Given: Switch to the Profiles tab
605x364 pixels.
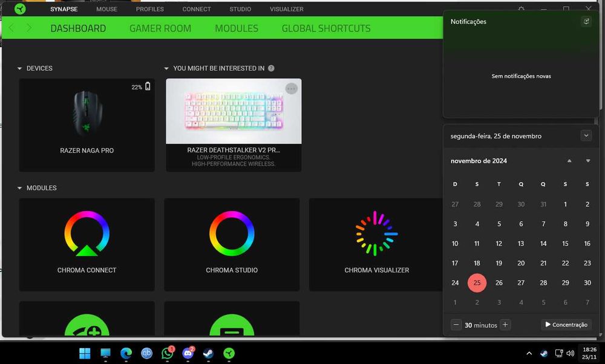Looking at the screenshot, I should [x=149, y=9].
